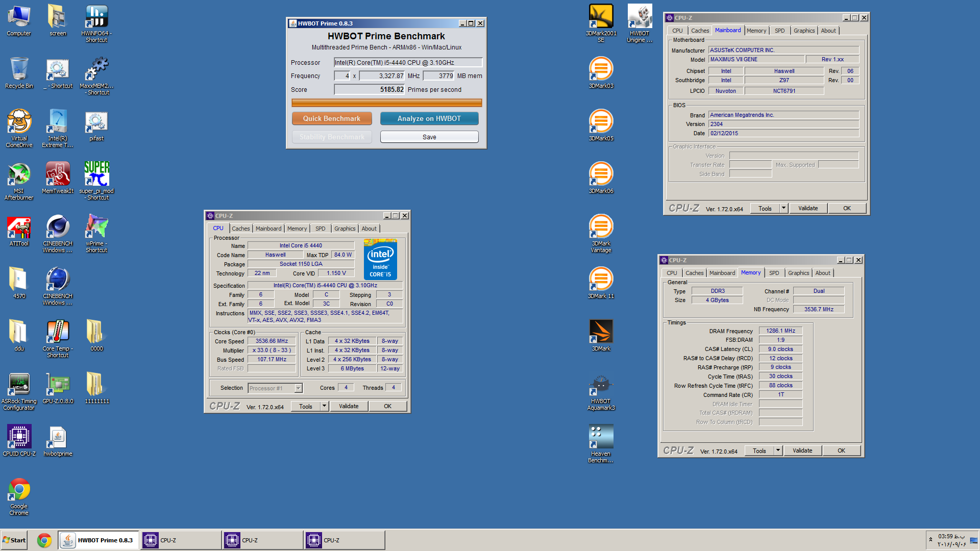Click Analyze on HWBOT button
The image size is (980, 551).
tap(429, 118)
